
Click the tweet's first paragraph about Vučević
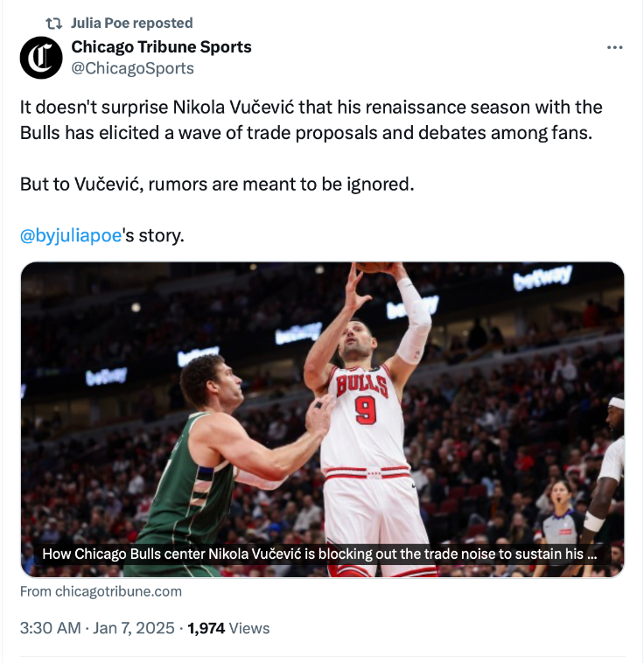click(311, 121)
